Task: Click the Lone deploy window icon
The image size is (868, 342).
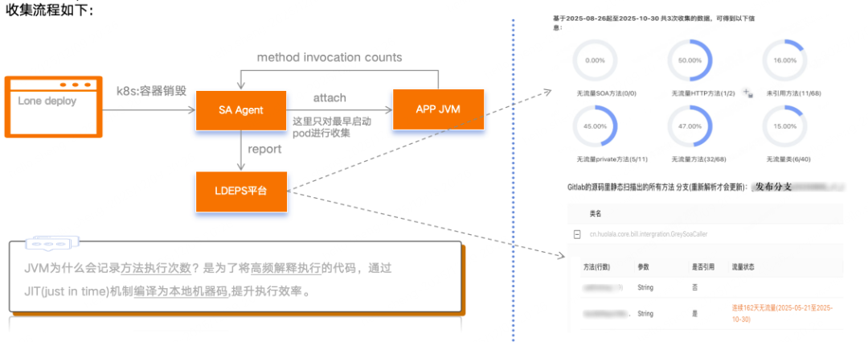Action: click(54, 106)
